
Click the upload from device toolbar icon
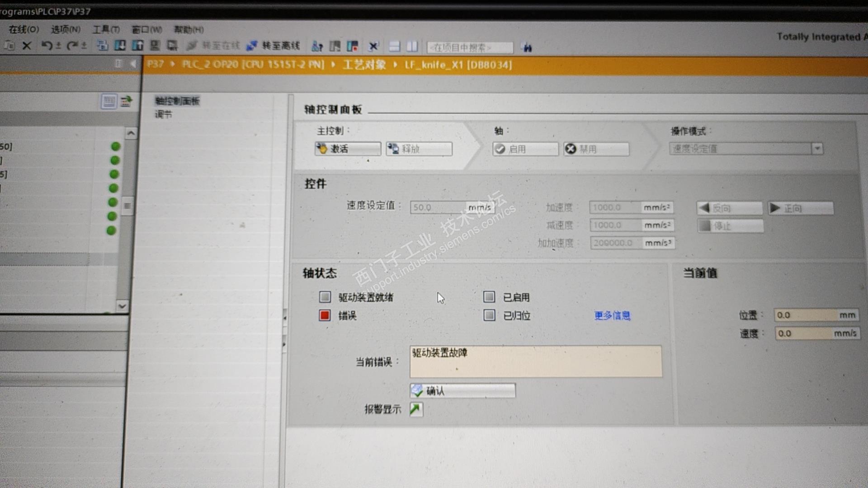point(137,45)
